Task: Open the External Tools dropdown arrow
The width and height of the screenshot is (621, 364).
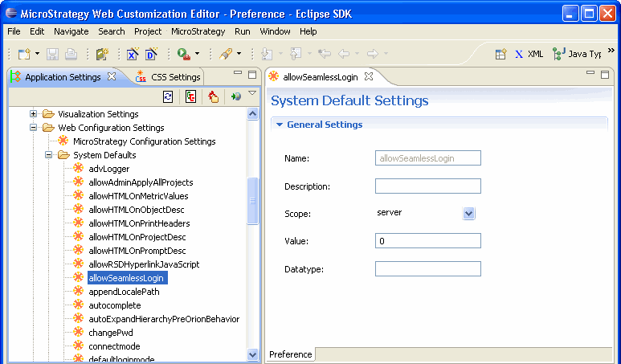Action: 198,54
